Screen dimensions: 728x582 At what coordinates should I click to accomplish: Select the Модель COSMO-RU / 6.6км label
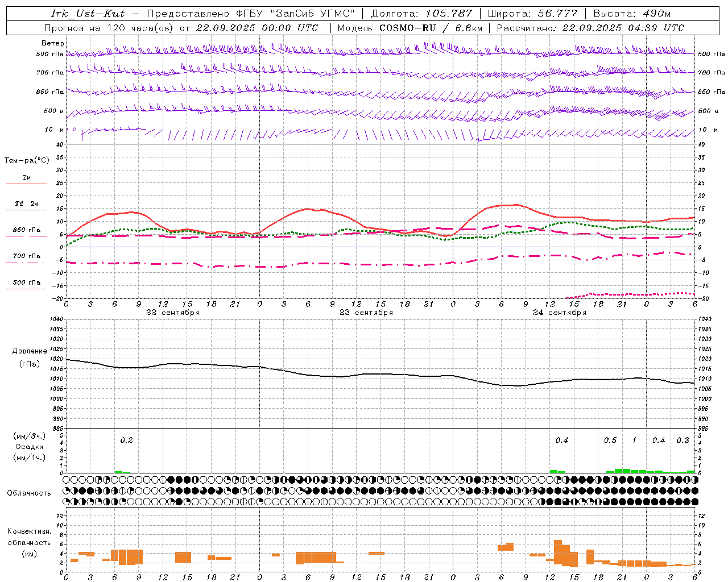[x=410, y=28]
